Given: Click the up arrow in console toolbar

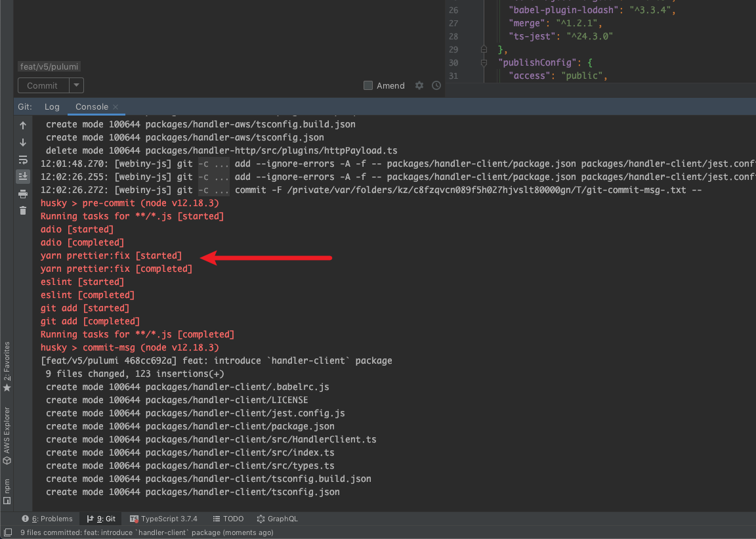Looking at the screenshot, I should pos(23,125).
